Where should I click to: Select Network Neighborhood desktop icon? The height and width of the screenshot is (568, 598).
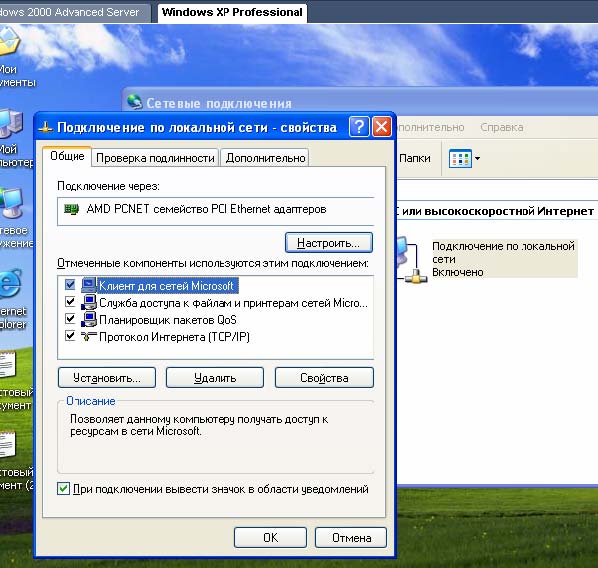11,203
